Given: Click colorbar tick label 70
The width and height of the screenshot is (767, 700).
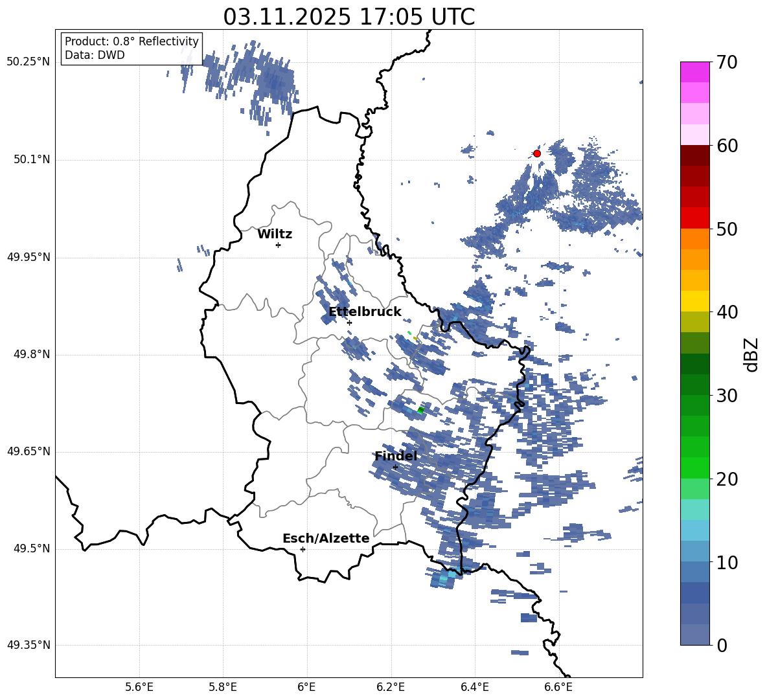Looking at the screenshot, I should 727,63.
